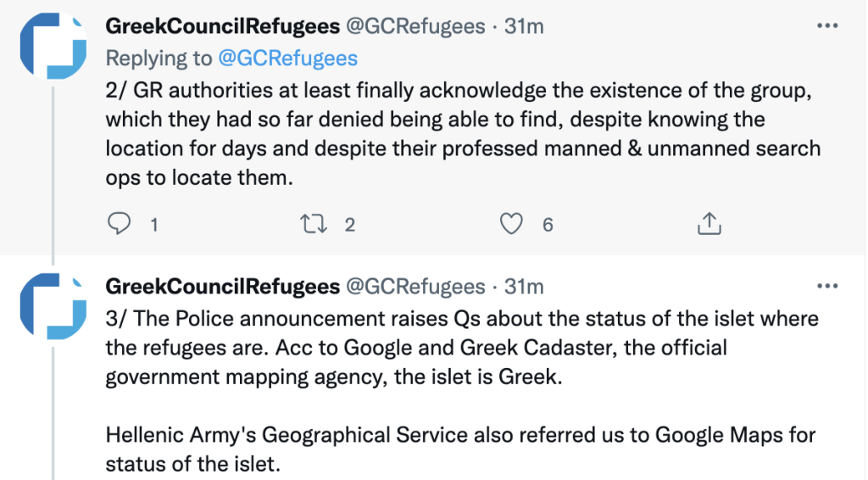Open tweet text about Hellenic Army's Geographical Service

tap(460, 449)
